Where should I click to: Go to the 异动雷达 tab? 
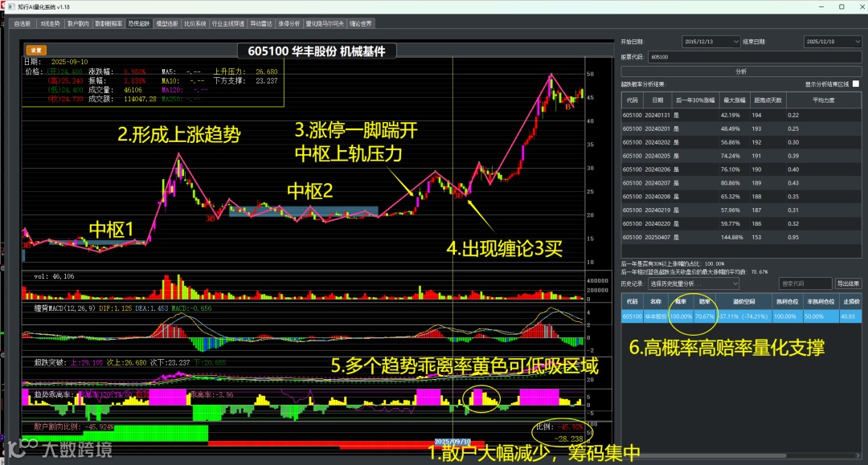tap(261, 24)
